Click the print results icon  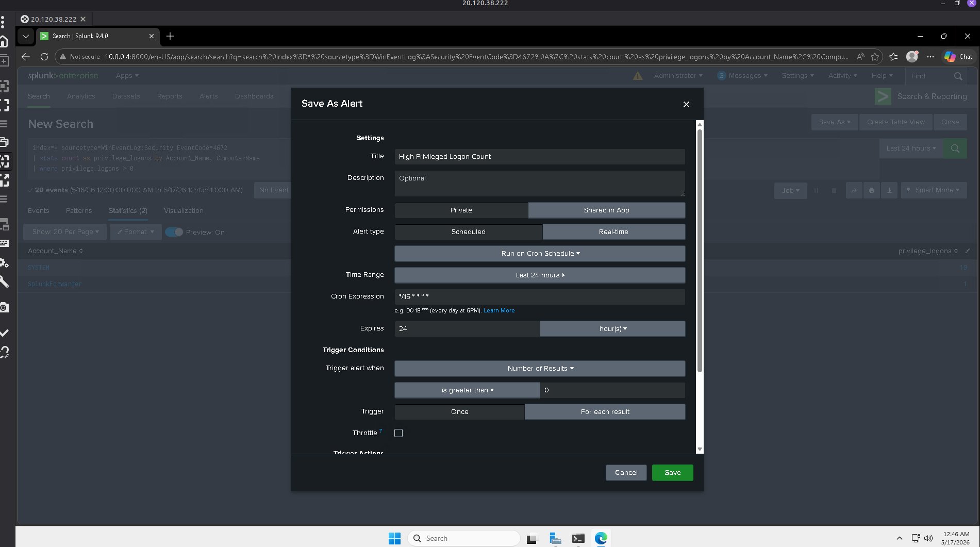point(871,191)
